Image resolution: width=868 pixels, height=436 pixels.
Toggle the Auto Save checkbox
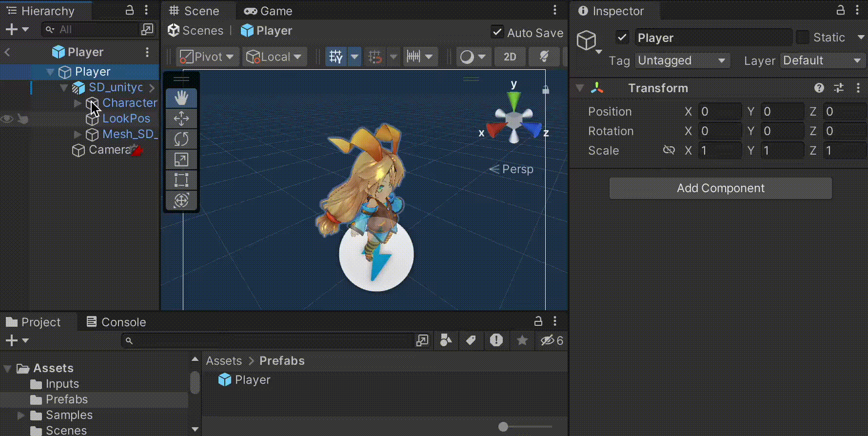[497, 32]
